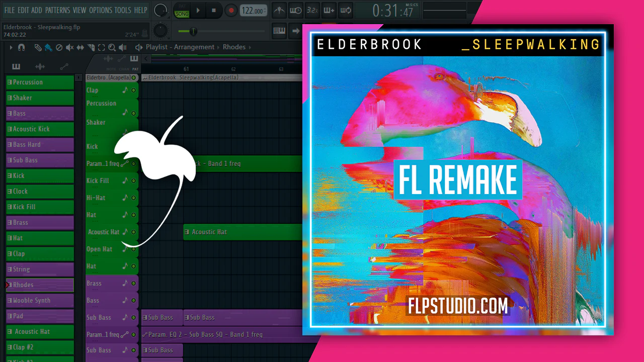Select the Slip tool
Screen dimensions: 644x362
(x=80, y=47)
